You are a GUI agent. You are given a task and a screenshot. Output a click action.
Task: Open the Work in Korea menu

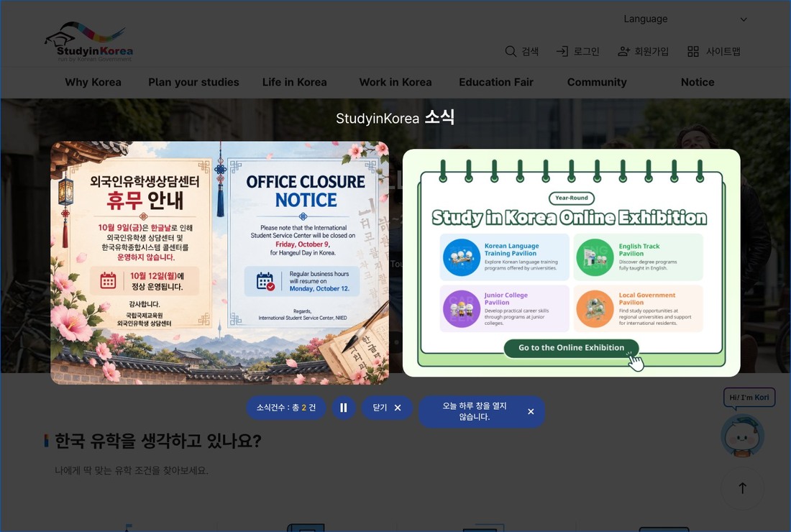pyautogui.click(x=395, y=82)
